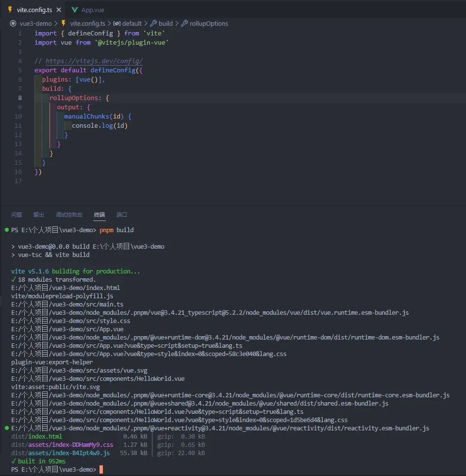
Task: Click 'dist/assets/index-B4Ipt4w9.js' output
Action: (60, 453)
